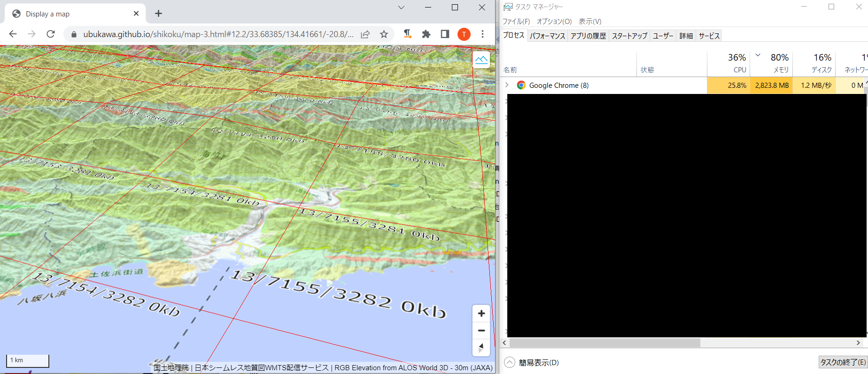Click the Task Manager horizontal scrollbar

pos(605,343)
